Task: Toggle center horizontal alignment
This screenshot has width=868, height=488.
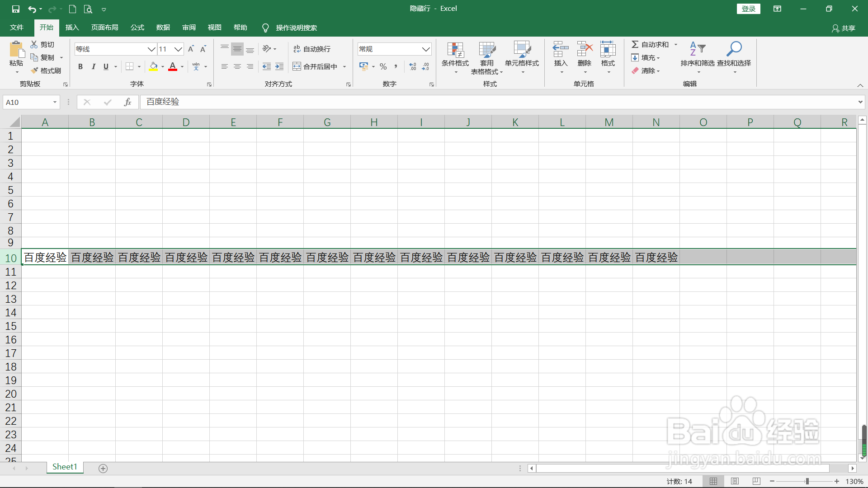Action: 237,66
